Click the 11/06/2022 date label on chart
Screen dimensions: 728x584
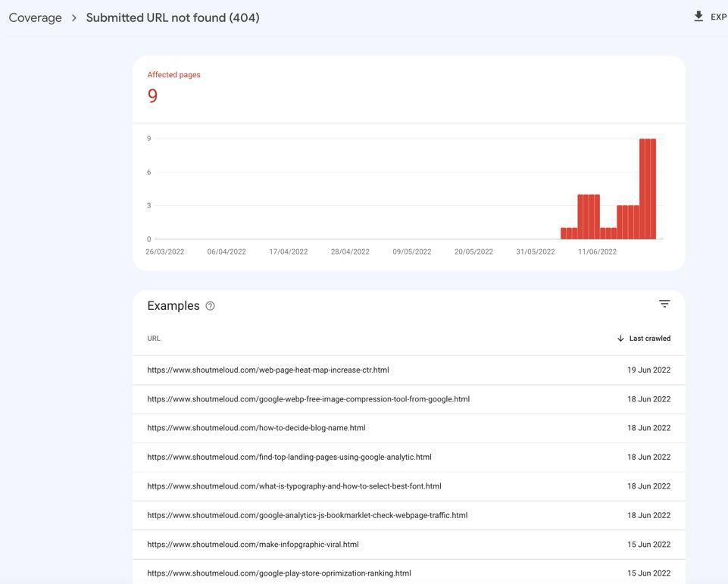pyautogui.click(x=597, y=252)
